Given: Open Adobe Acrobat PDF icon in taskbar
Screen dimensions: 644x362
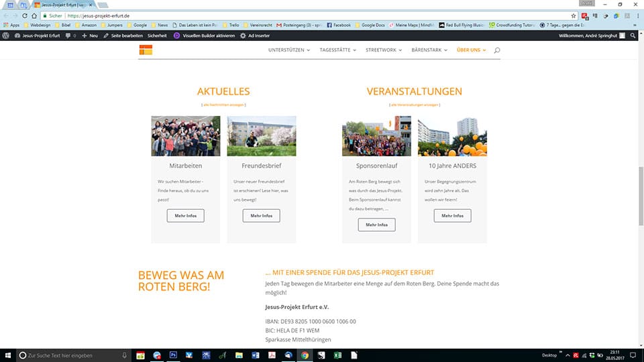Looking at the screenshot, I should tap(272, 355).
